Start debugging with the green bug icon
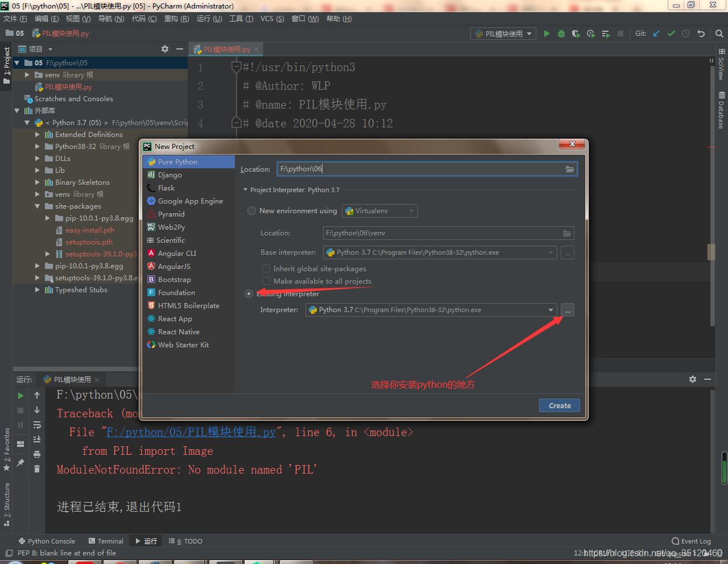Viewport: 728px width, 564px height. point(561,34)
